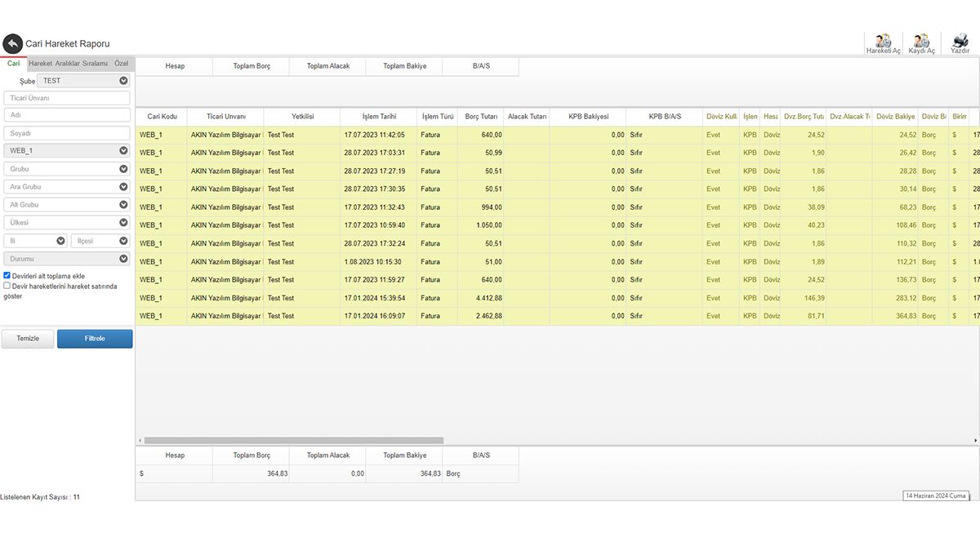Click the back arrow icon
980x533 pixels.
click(x=12, y=43)
